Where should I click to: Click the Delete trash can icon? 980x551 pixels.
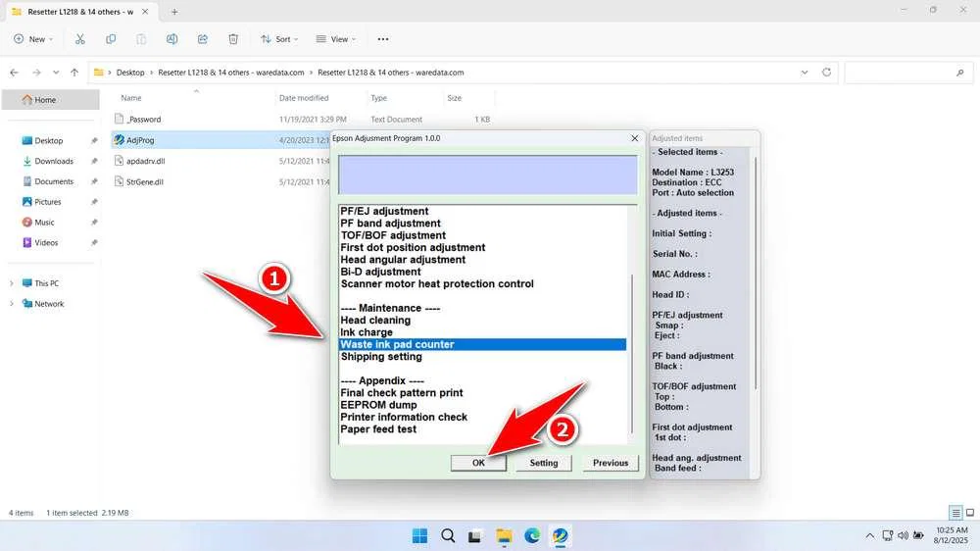coord(233,39)
